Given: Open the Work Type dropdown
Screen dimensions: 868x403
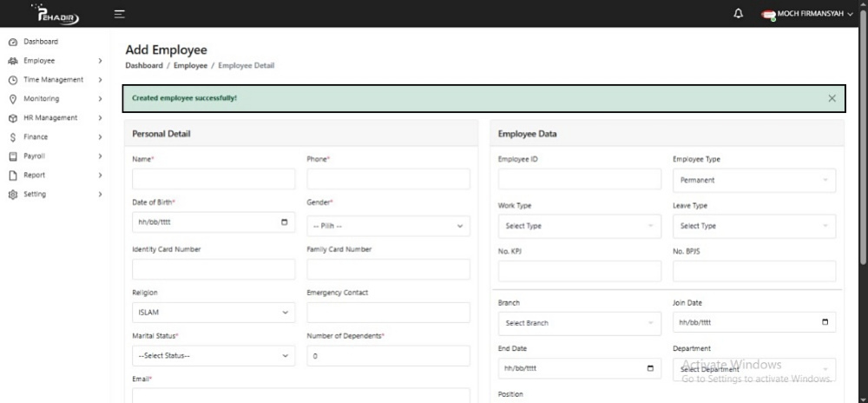Looking at the screenshot, I should [x=580, y=227].
